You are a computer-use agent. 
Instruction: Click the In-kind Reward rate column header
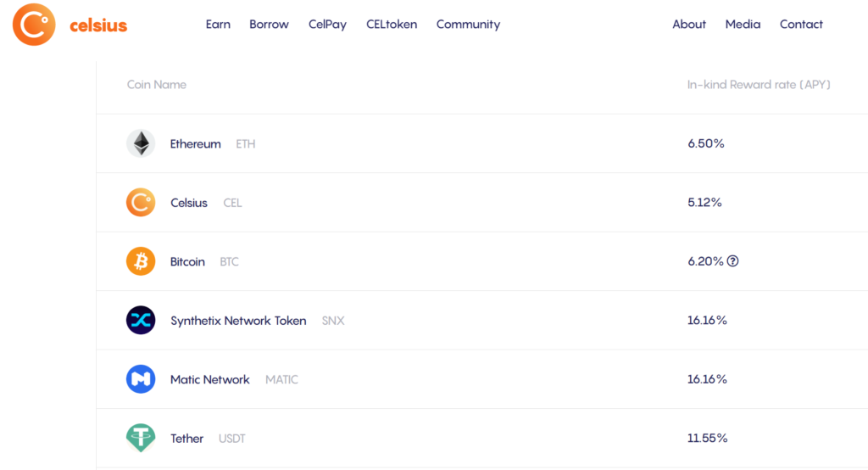pyautogui.click(x=759, y=85)
